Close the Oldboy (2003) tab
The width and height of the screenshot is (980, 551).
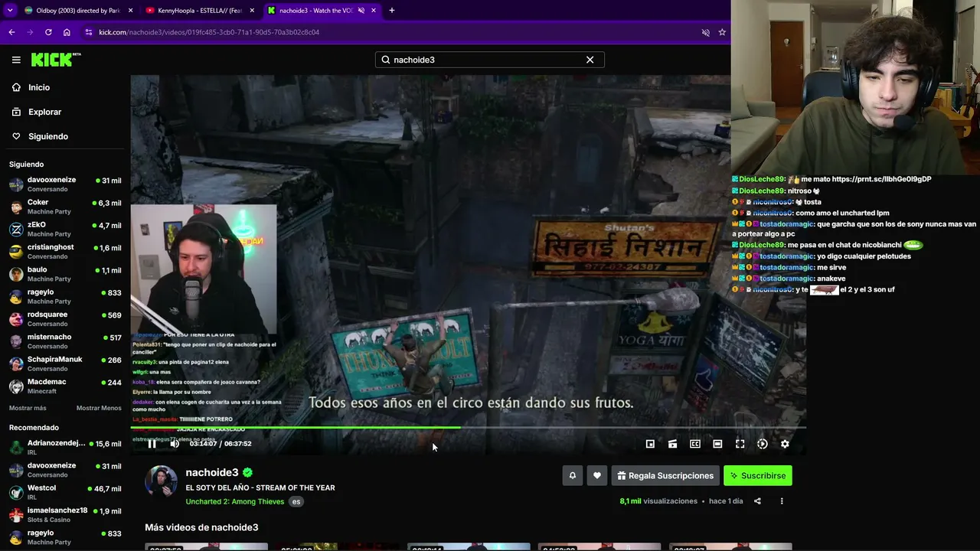pyautogui.click(x=130, y=11)
